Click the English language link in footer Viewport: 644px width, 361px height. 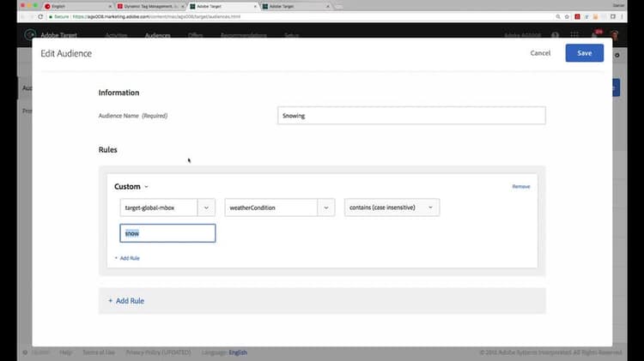tap(238, 352)
